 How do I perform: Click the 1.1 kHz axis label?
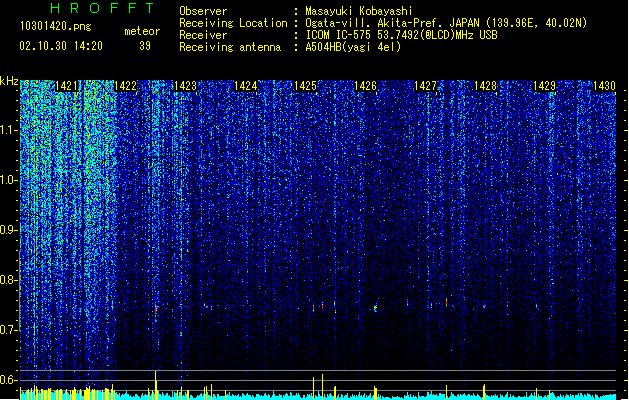(x=8, y=130)
